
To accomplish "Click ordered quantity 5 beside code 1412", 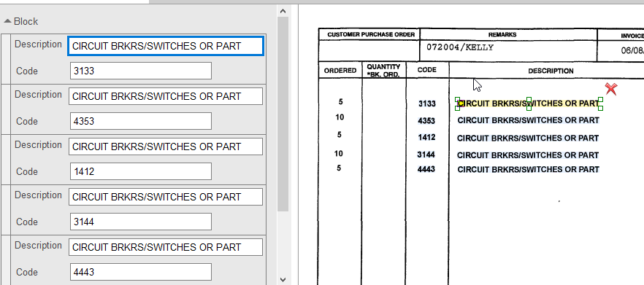I will (339, 135).
